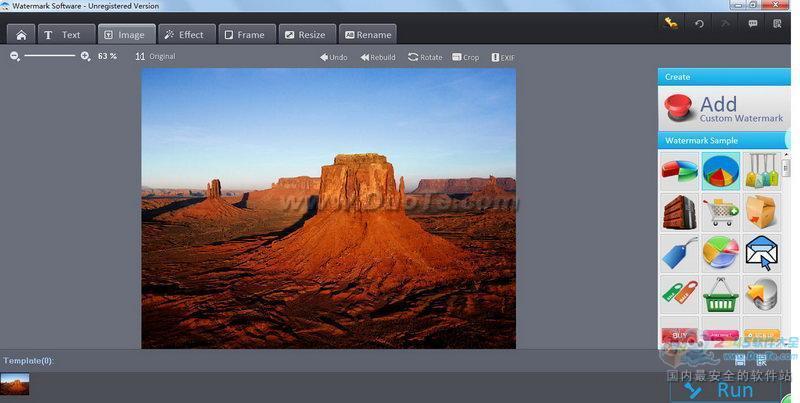Open the Text tab

click(66, 35)
